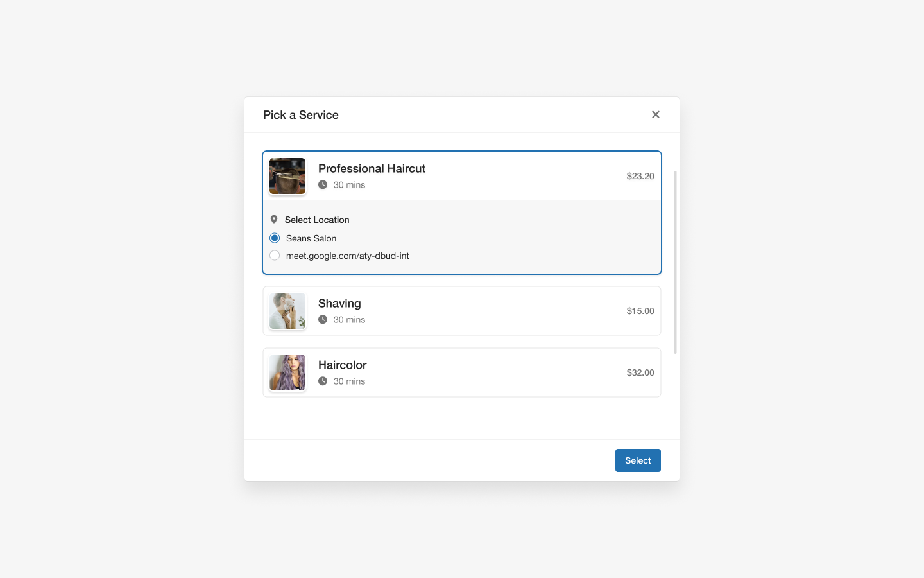Click the clock icon under Professional Haircut
Screen dimensions: 924x578
point(323,185)
